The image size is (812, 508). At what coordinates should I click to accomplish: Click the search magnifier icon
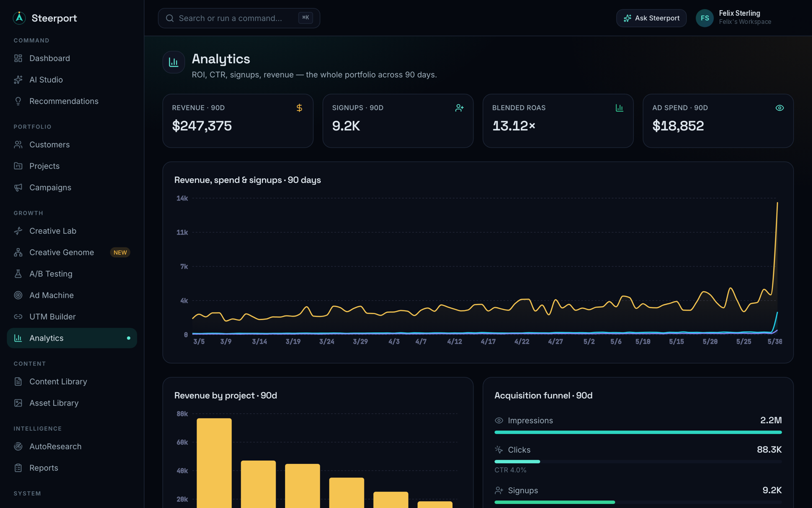point(170,18)
